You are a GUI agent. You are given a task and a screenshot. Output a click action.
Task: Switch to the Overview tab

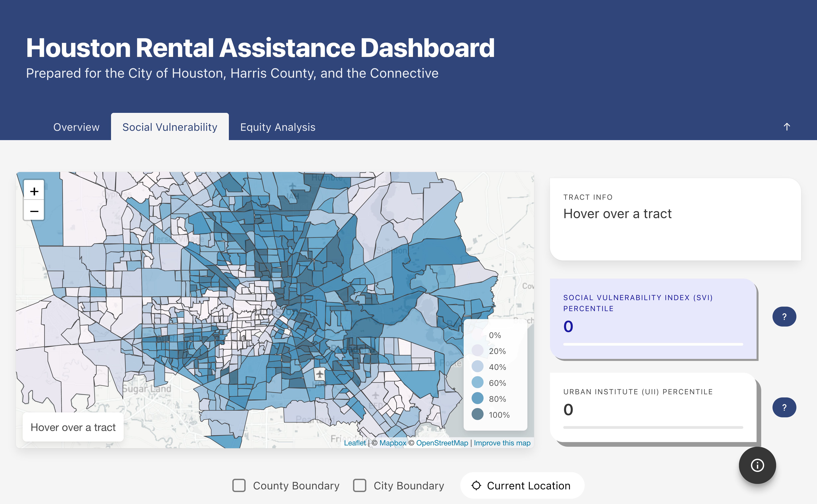[x=76, y=127]
